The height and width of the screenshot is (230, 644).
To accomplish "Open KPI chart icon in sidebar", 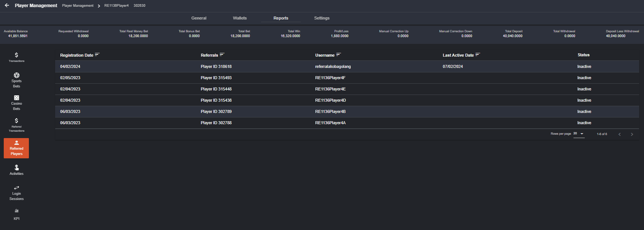I will pyautogui.click(x=17, y=211).
